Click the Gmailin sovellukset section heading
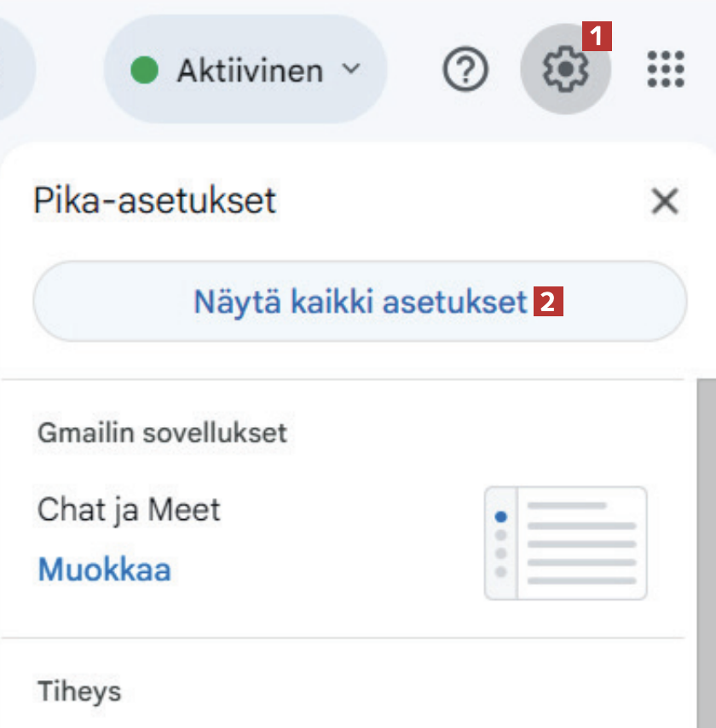The image size is (716, 728). [162, 432]
